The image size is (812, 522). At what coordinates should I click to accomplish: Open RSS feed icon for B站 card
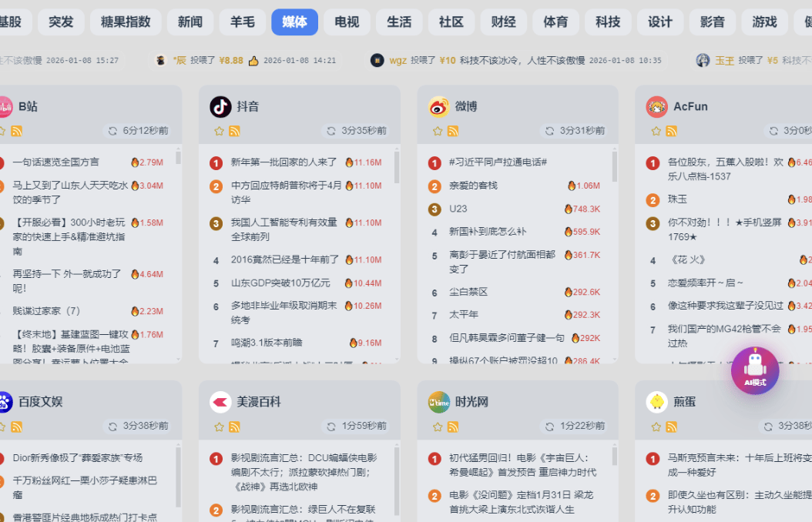pos(17,131)
